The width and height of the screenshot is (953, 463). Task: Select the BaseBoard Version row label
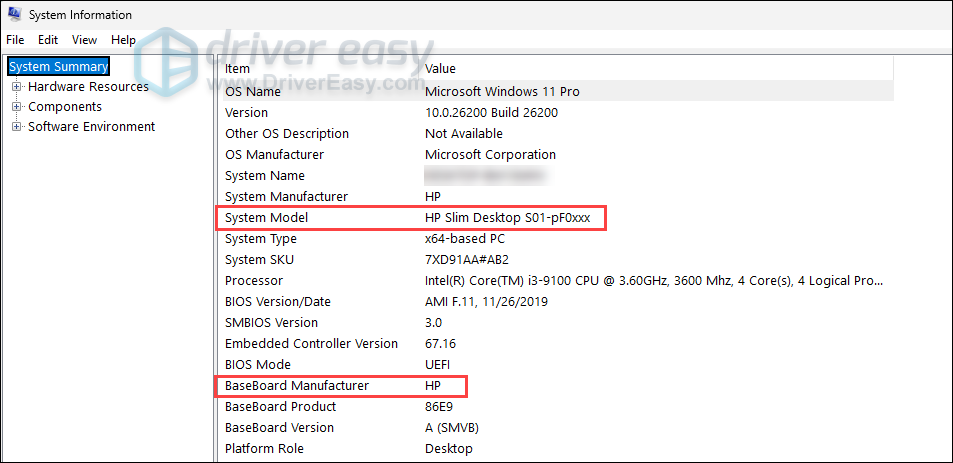[x=279, y=428]
